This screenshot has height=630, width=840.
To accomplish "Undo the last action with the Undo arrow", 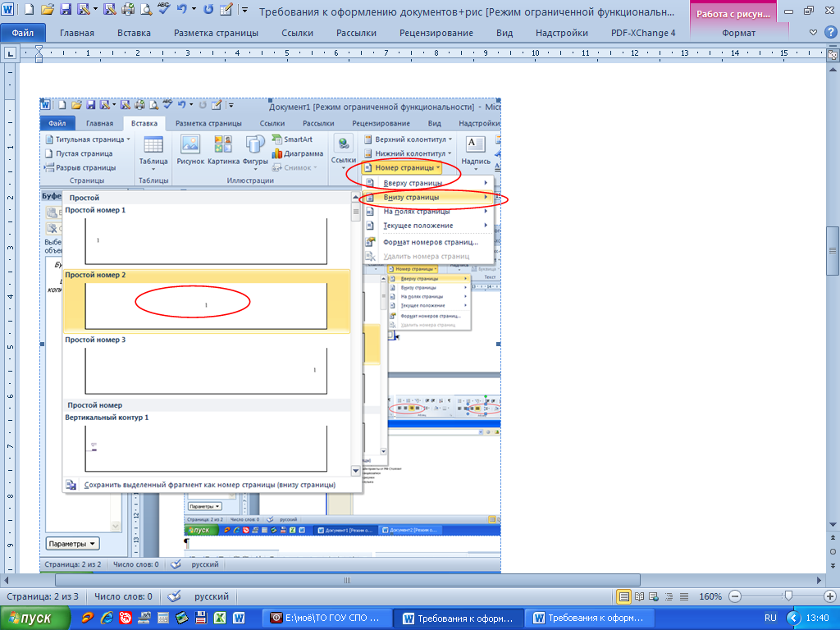I will click(182, 10).
